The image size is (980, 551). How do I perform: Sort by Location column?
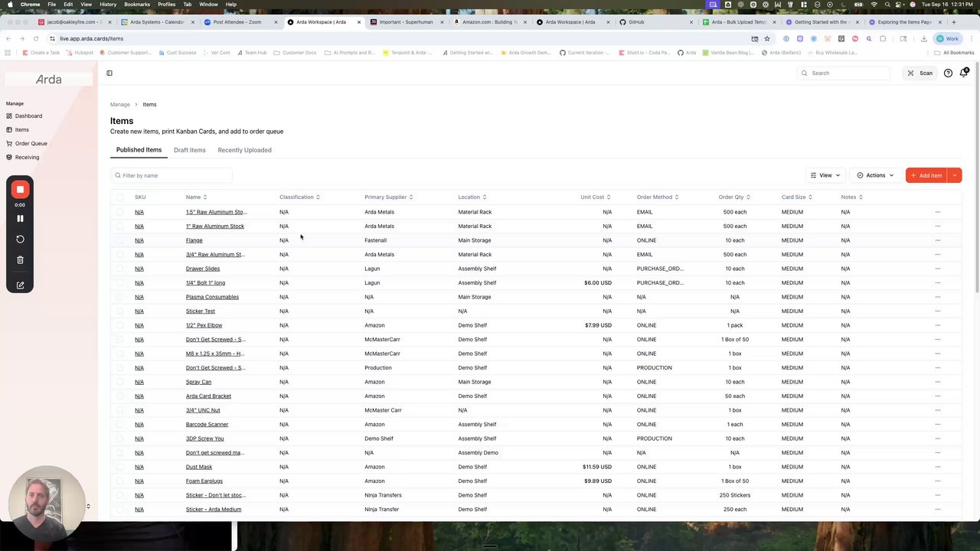pos(472,197)
